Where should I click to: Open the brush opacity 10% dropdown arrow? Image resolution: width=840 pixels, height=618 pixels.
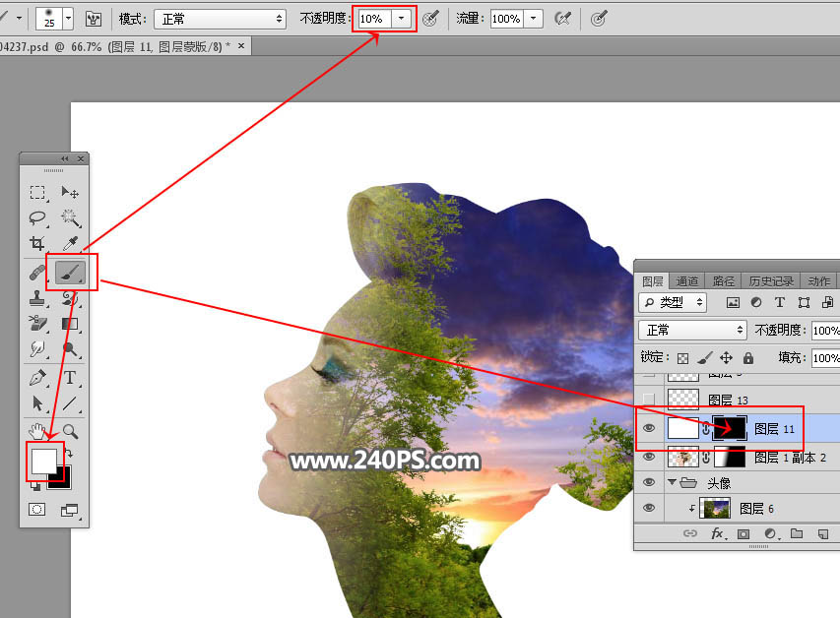point(402,19)
